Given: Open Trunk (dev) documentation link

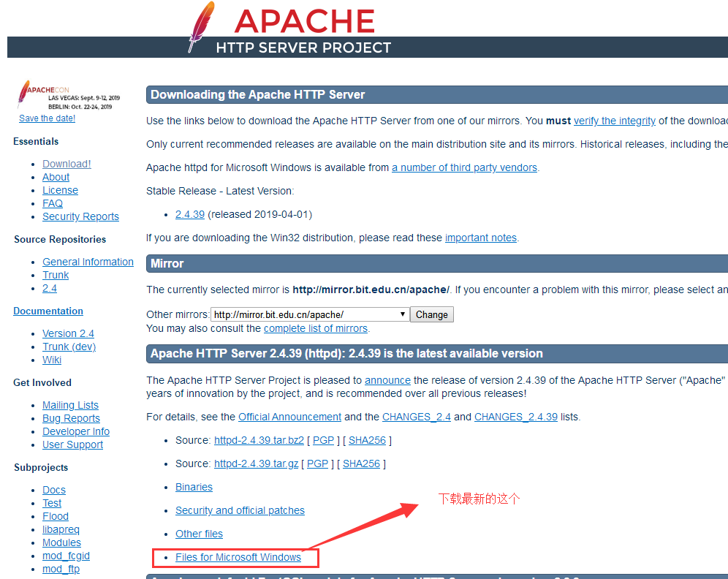Looking at the screenshot, I should [69, 347].
